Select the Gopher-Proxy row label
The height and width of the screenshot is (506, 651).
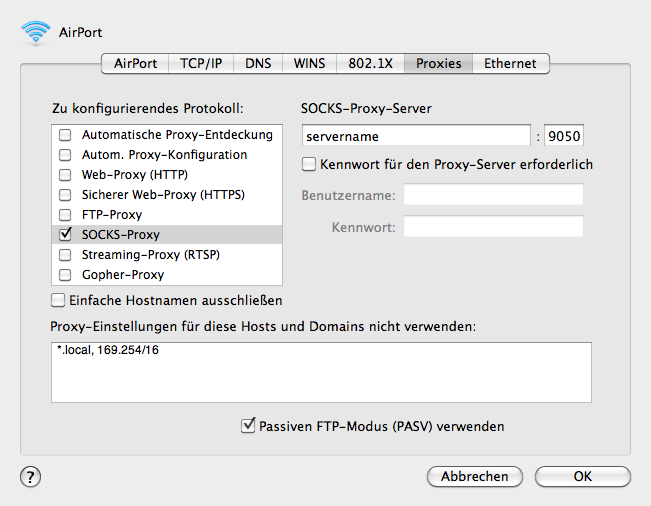123,275
